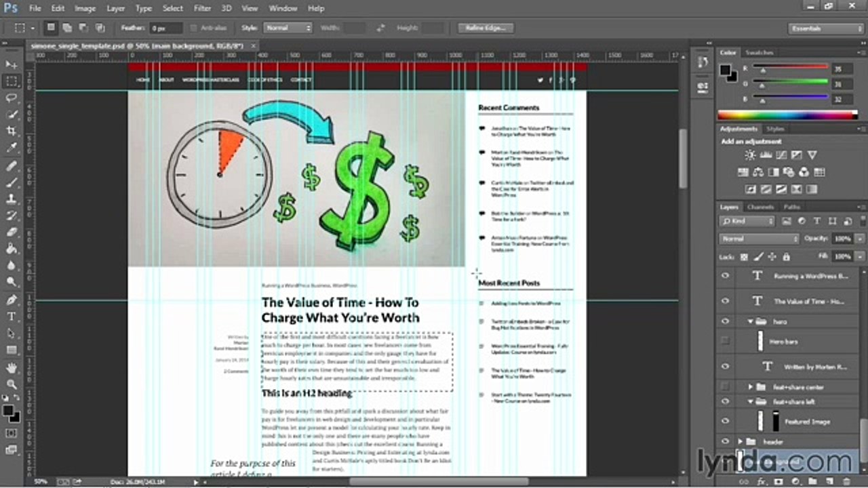This screenshot has width=868, height=488.
Task: Add a Brightness/Contrast adjustment
Action: point(750,155)
